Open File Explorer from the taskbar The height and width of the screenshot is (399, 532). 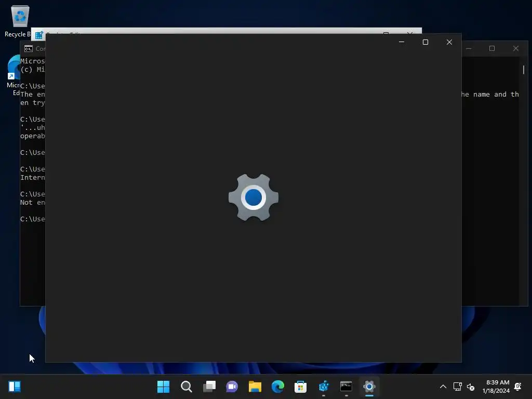pyautogui.click(x=255, y=387)
